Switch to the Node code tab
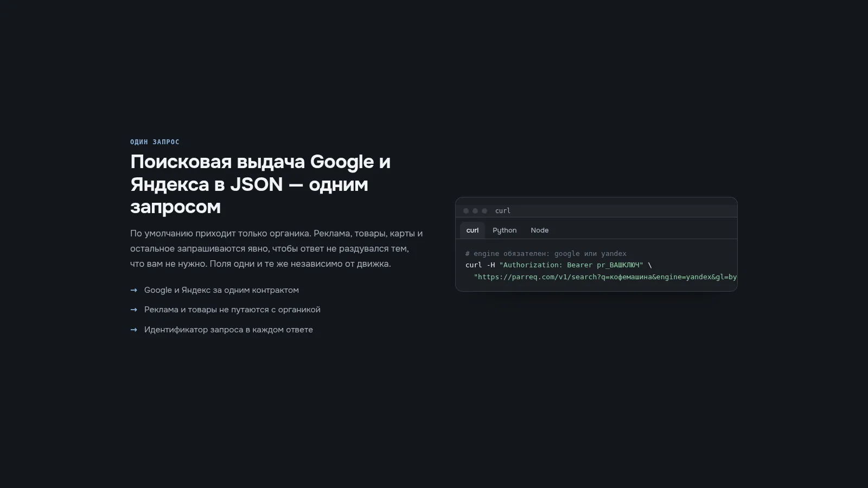868x488 pixels. click(x=540, y=230)
